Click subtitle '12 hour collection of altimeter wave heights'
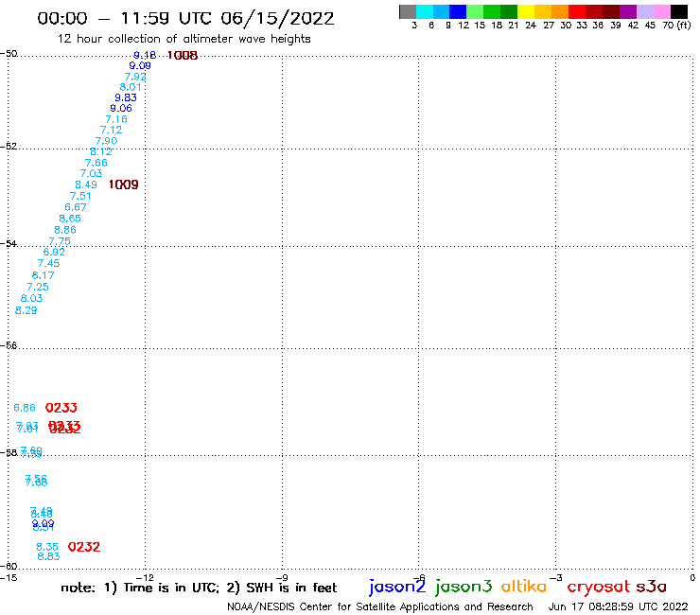The image size is (700, 615). coord(184,39)
